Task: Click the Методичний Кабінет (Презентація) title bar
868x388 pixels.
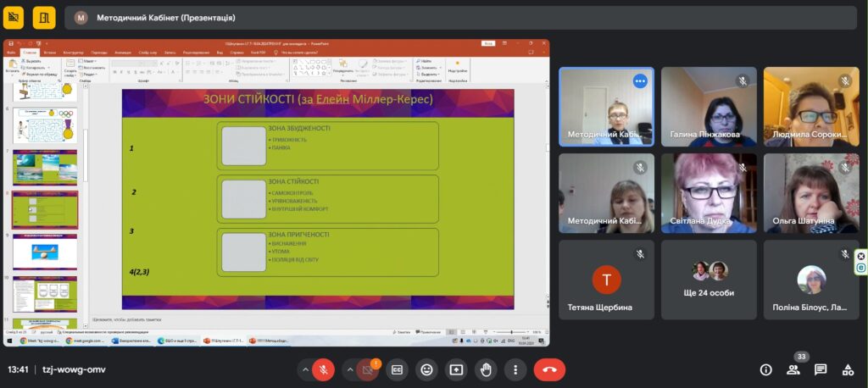Action: click(460, 18)
